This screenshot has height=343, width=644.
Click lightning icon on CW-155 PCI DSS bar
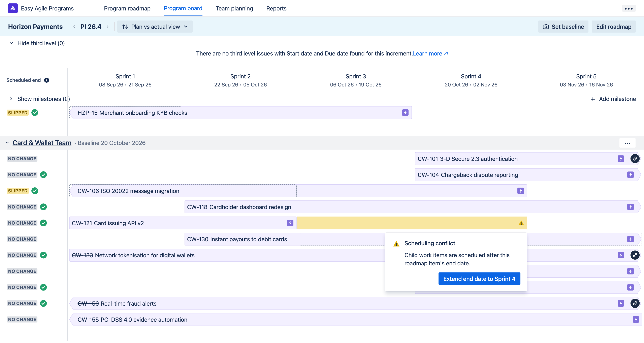[636, 319]
